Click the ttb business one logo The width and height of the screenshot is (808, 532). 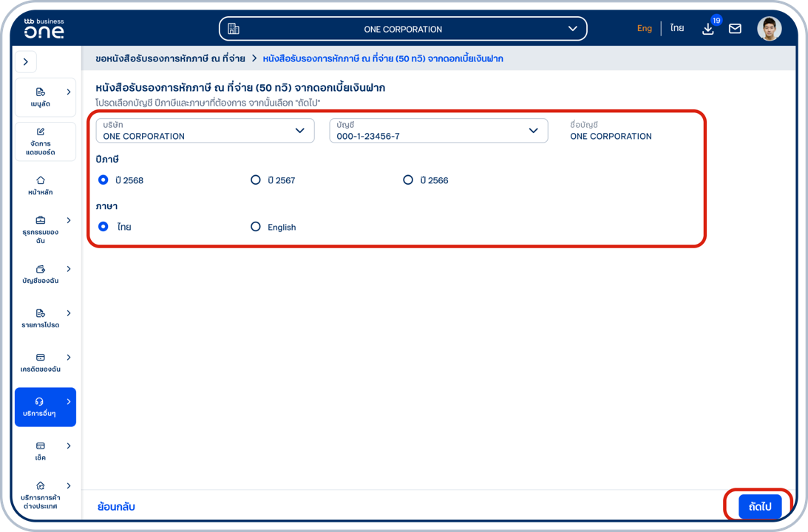coord(44,28)
